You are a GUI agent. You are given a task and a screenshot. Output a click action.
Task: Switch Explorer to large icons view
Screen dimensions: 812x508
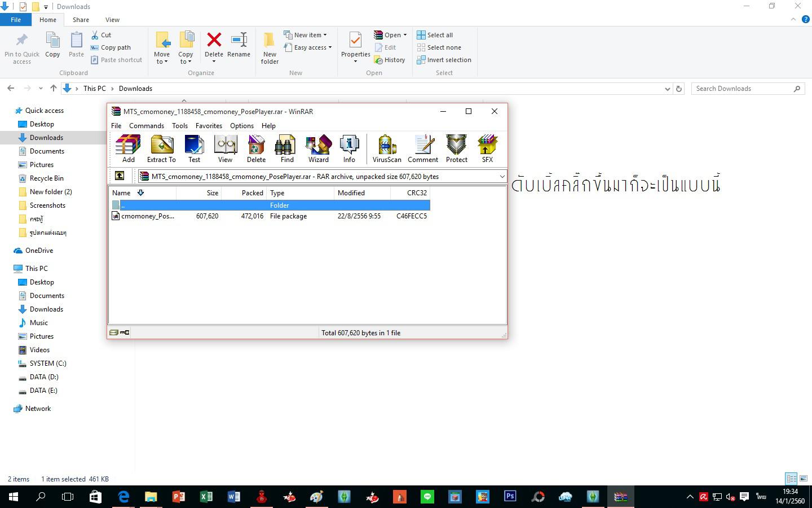(x=804, y=479)
